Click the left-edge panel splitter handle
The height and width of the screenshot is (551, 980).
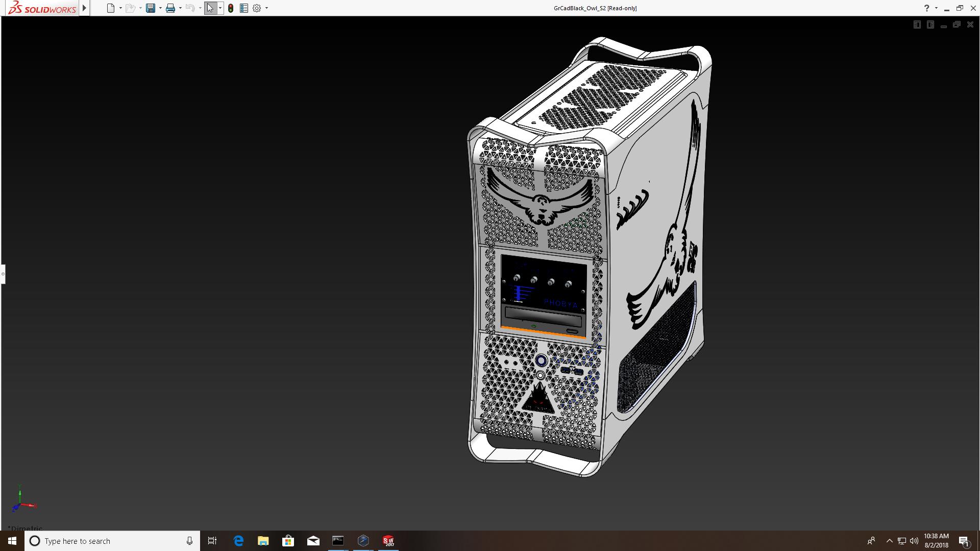(x=3, y=274)
